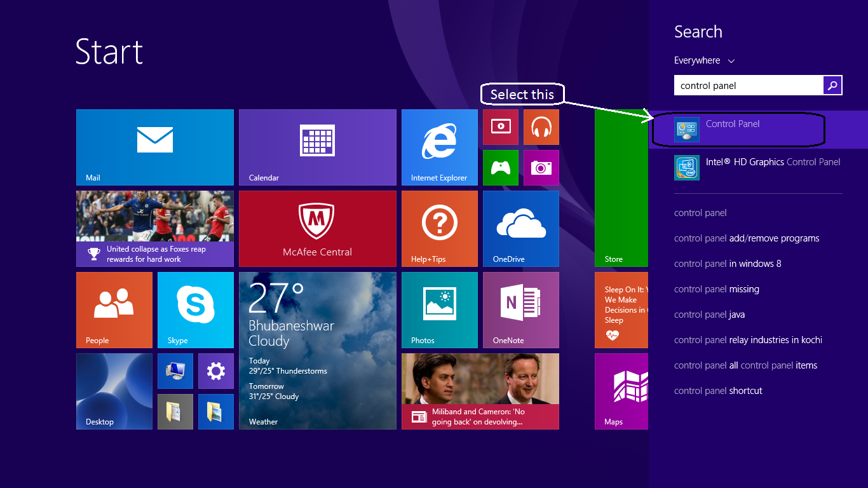Launch McAfee Central
Viewport: 868px width, 488px height.
tap(317, 228)
